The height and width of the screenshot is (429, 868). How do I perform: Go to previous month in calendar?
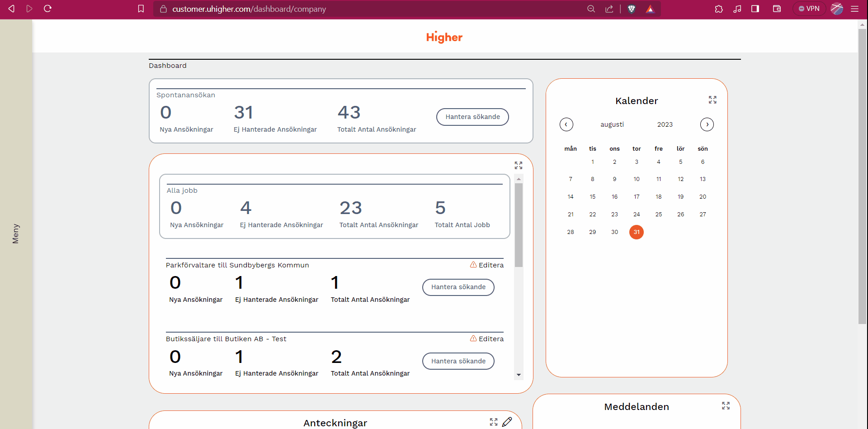tap(566, 124)
